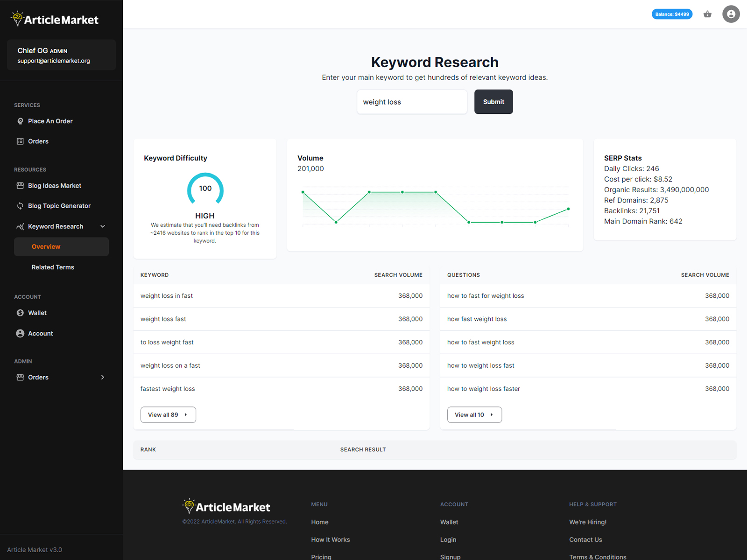The height and width of the screenshot is (560, 747).
Task: Click the weight loss input field
Action: [412, 102]
